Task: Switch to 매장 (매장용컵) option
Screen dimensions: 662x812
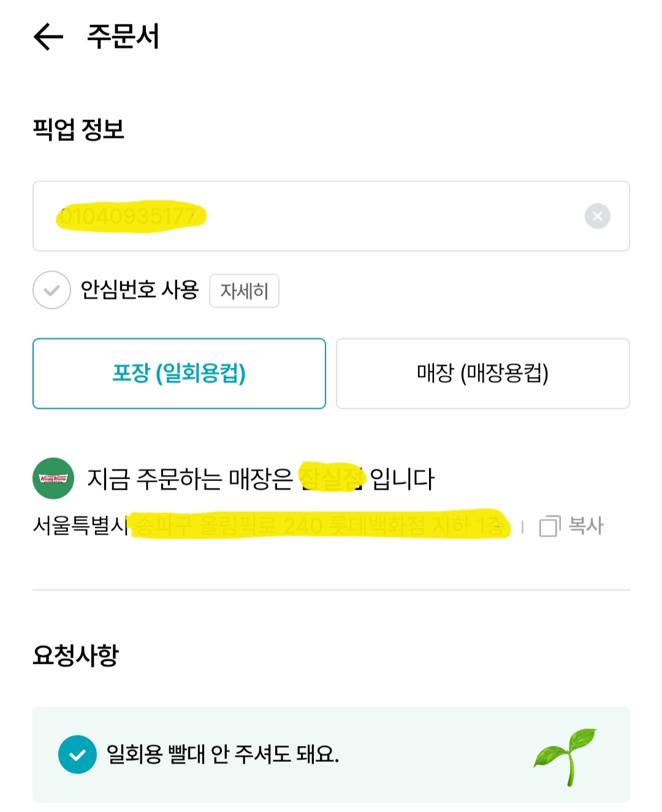Action: [482, 373]
